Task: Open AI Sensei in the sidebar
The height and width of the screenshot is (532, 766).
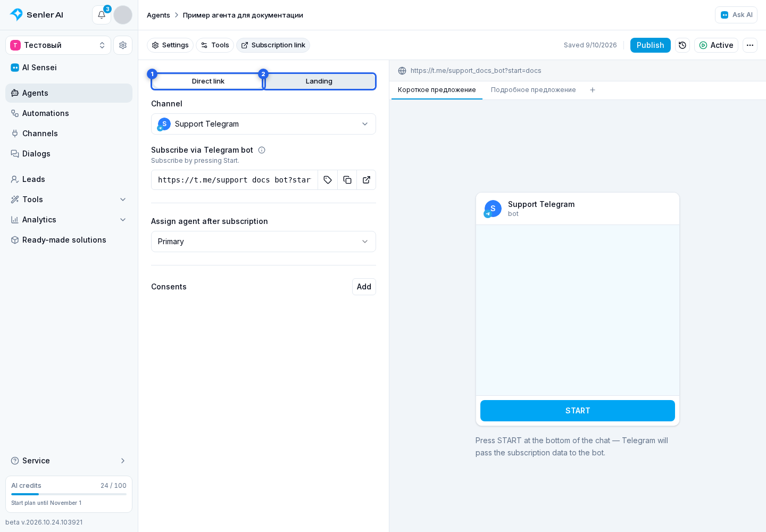Action: coord(69,68)
